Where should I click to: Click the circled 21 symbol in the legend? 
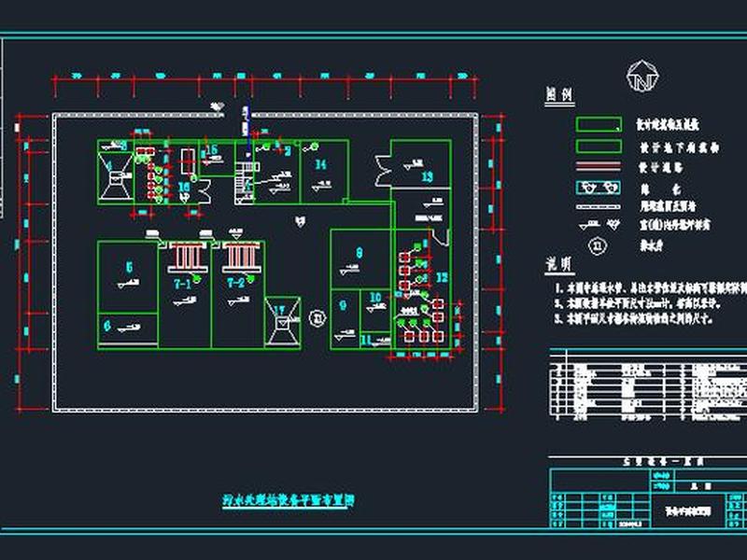(599, 246)
